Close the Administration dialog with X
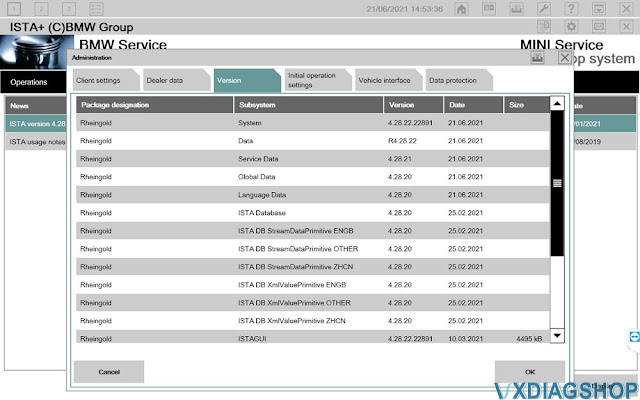The width and height of the screenshot is (640, 400). coord(565,58)
